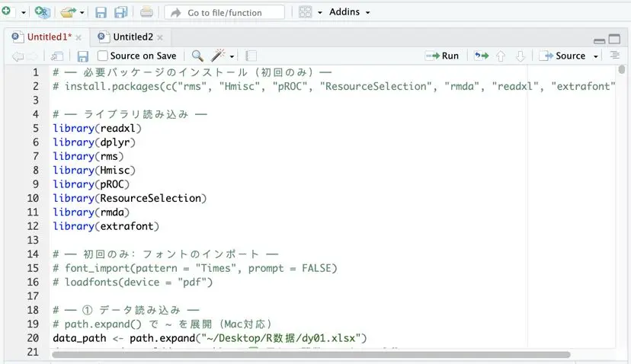The height and width of the screenshot is (364, 631).
Task: Click the install.packages comment line
Action: [334, 87]
